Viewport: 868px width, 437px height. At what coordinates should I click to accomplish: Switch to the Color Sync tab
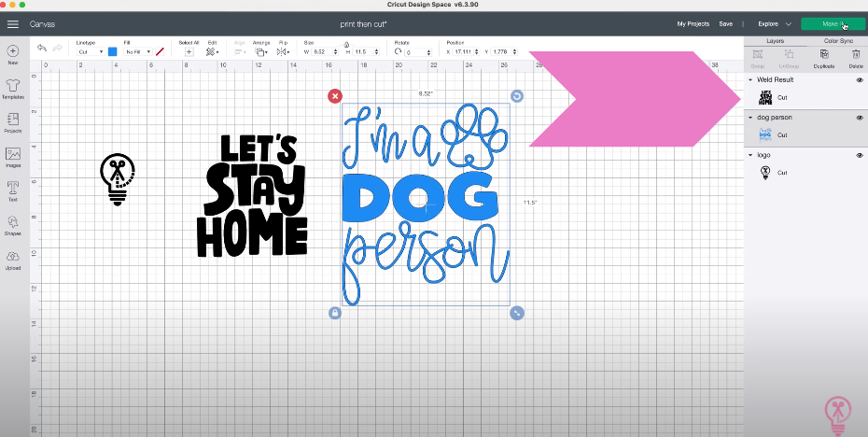click(838, 41)
